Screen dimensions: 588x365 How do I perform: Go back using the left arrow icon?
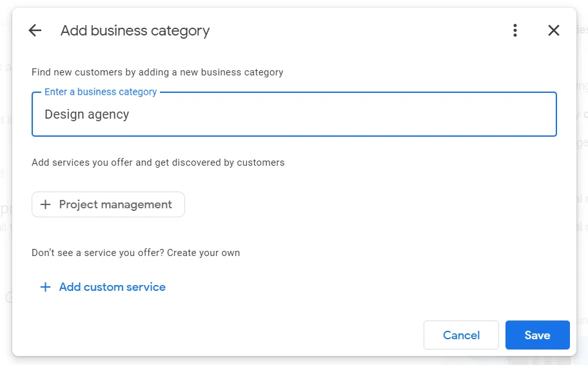click(35, 30)
